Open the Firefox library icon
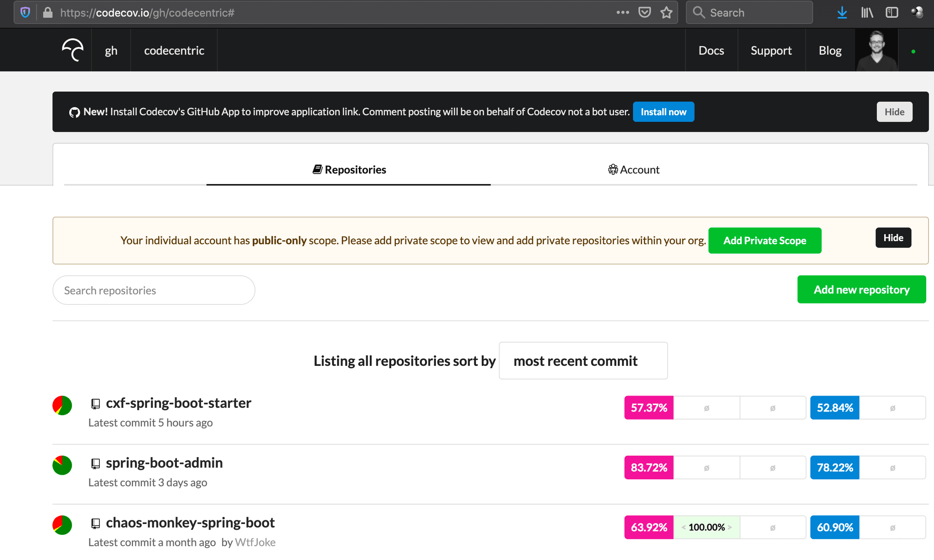 click(867, 12)
